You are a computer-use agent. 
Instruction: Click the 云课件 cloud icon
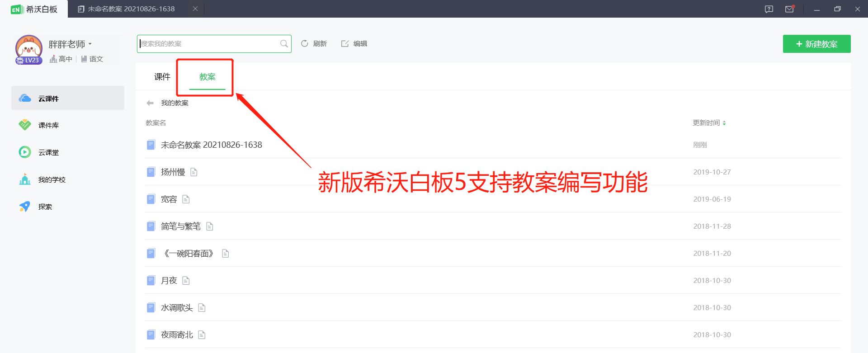click(x=25, y=98)
